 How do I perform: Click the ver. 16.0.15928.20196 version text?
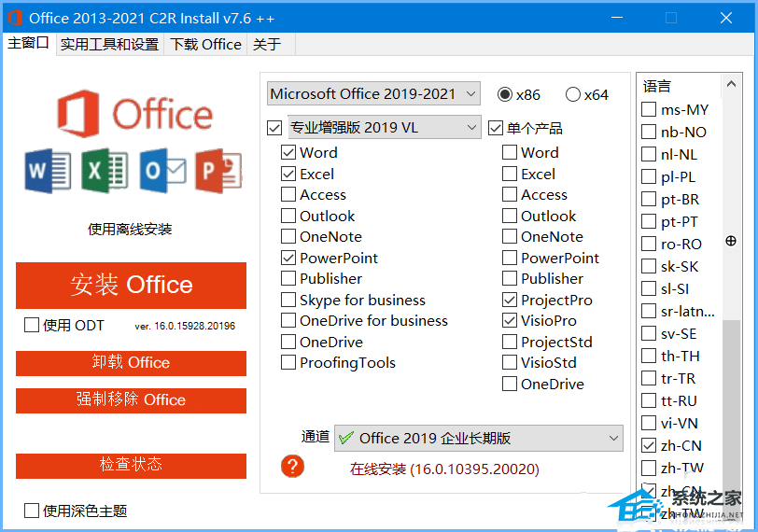pyautogui.click(x=185, y=326)
